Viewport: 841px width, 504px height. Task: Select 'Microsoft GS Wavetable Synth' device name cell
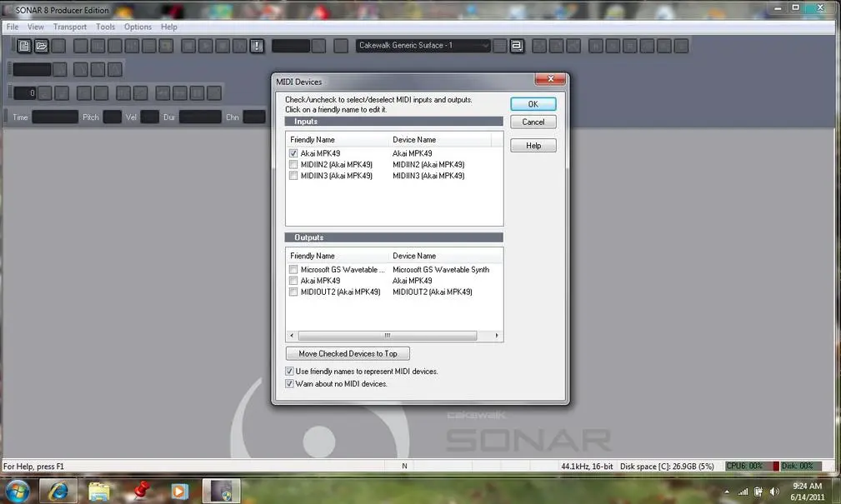(441, 270)
